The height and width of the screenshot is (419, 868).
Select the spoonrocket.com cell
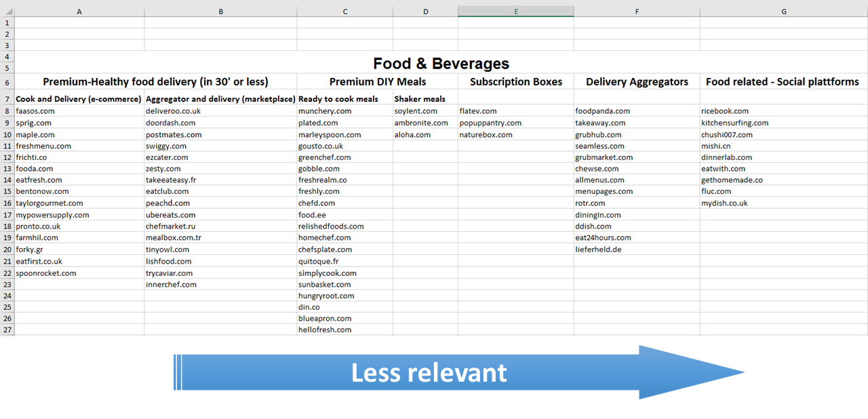click(79, 273)
